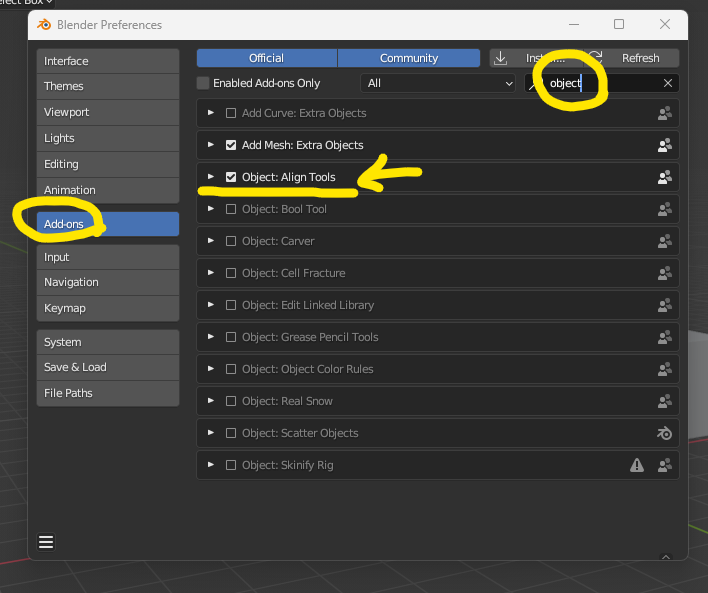Image resolution: width=708 pixels, height=593 pixels.
Task: Toggle the Community add-ons filter
Action: pos(409,58)
